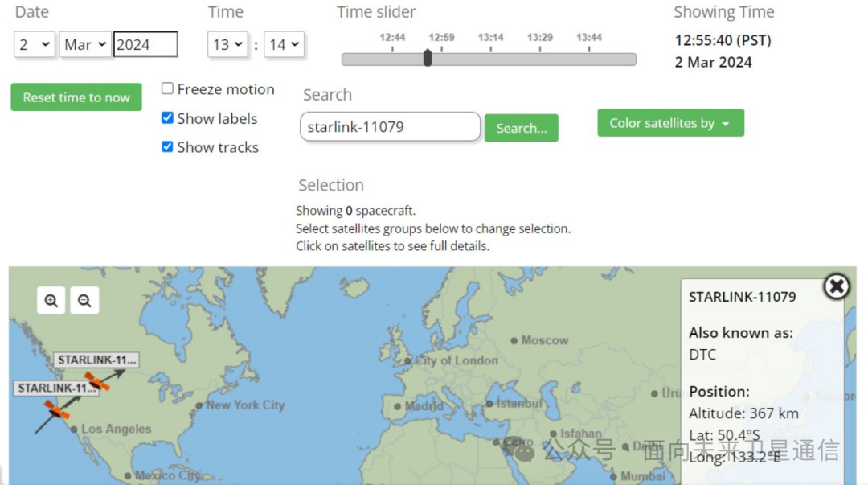Click the New York City map label
Image resolution: width=868 pixels, height=485 pixels.
click(x=245, y=405)
